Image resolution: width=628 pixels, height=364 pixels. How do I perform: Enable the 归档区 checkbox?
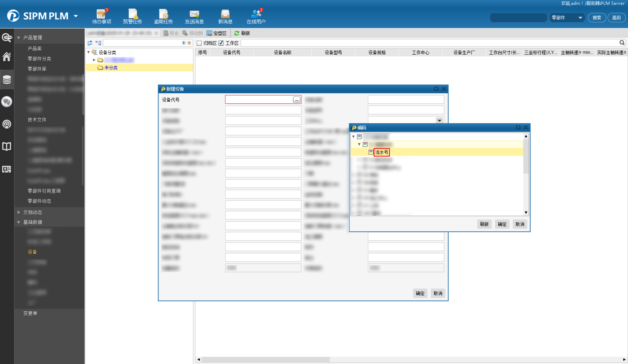point(199,43)
